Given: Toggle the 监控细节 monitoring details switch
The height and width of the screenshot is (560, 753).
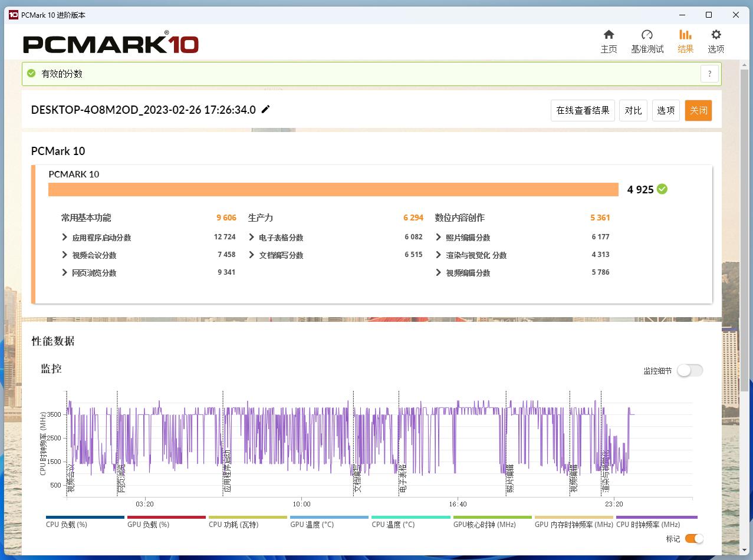Looking at the screenshot, I should pyautogui.click(x=689, y=370).
